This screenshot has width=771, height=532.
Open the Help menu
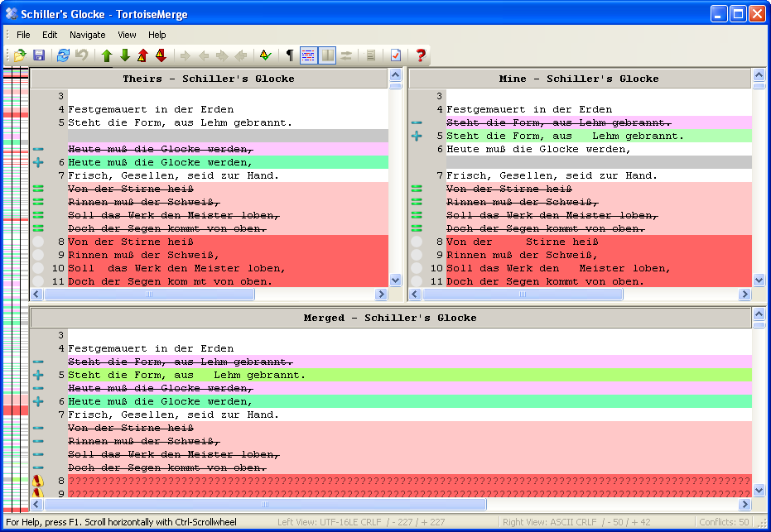[157, 35]
